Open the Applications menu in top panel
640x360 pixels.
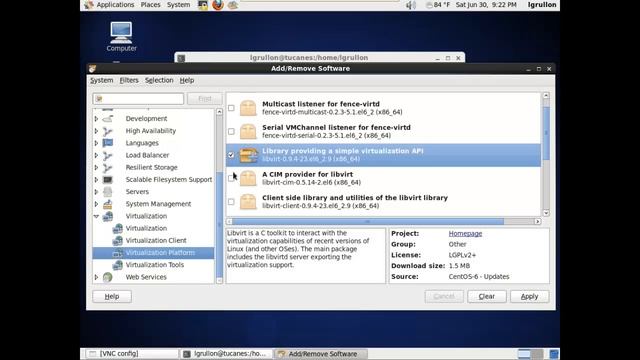point(115,5)
